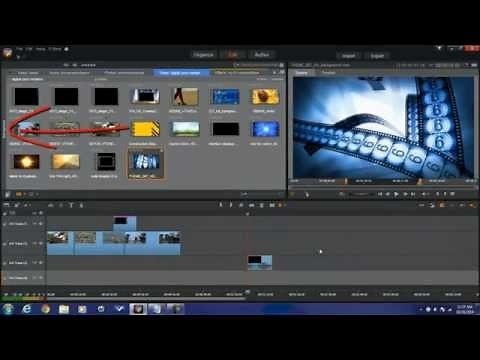Click the Create Title T icon

(71, 205)
